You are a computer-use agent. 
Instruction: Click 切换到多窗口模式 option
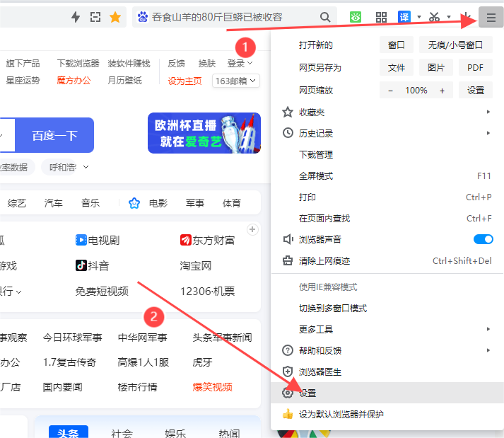[x=387, y=308]
